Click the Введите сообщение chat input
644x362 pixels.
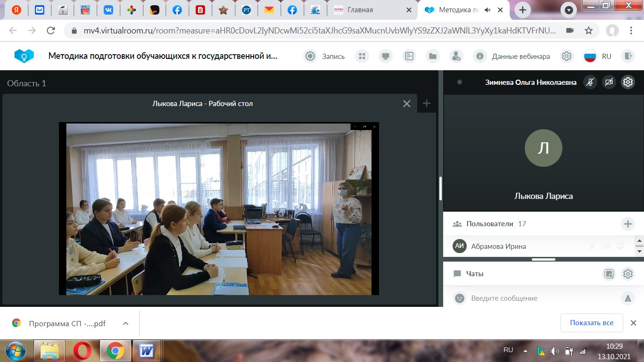(x=542, y=298)
